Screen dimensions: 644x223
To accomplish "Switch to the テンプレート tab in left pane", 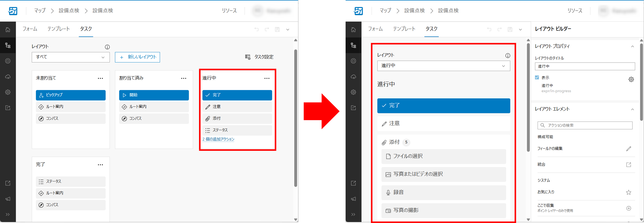I will click(x=59, y=29).
